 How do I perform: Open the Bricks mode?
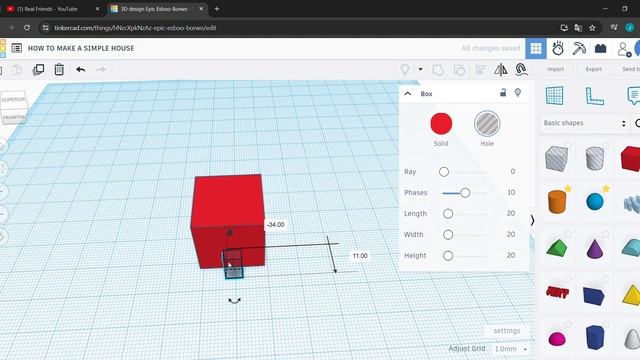point(600,49)
